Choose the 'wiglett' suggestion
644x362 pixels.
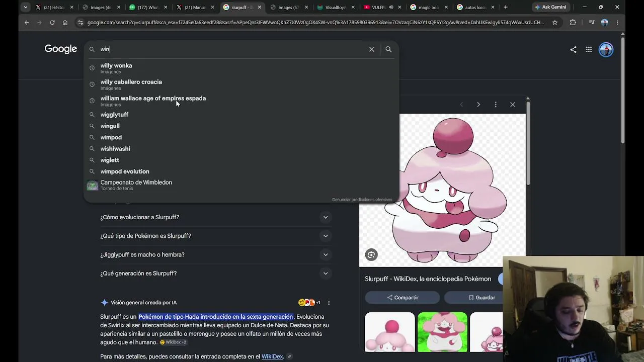coord(241,160)
